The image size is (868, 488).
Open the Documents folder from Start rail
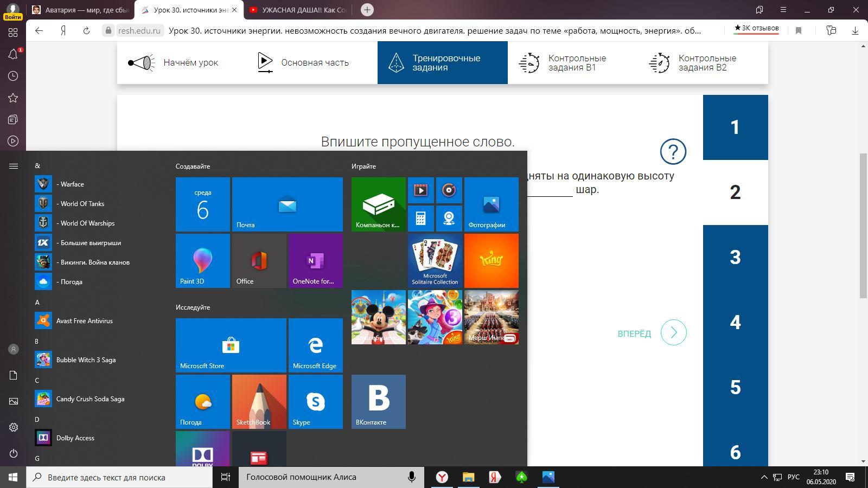pos(14,375)
